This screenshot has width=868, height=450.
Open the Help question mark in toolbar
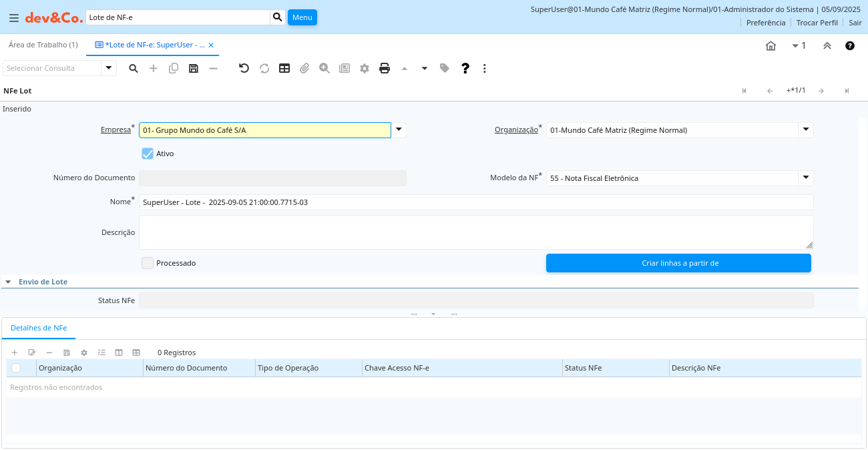click(465, 68)
